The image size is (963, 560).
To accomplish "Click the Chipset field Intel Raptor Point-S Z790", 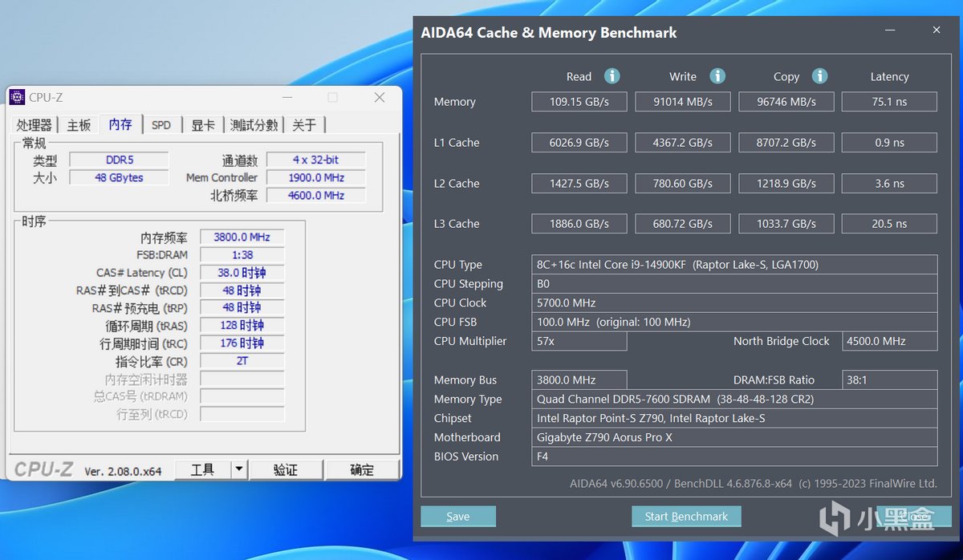I will (734, 418).
